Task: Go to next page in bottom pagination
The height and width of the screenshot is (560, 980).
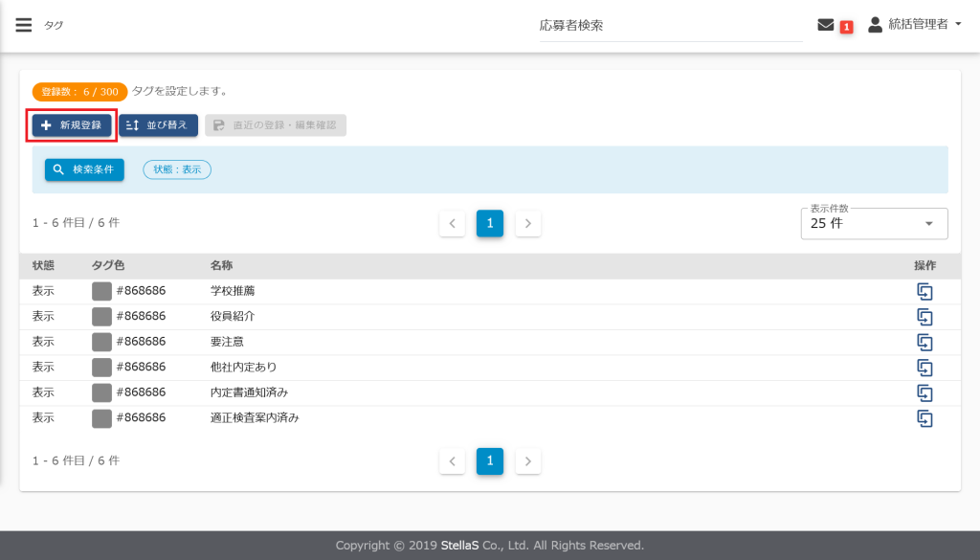Action: coord(528,461)
